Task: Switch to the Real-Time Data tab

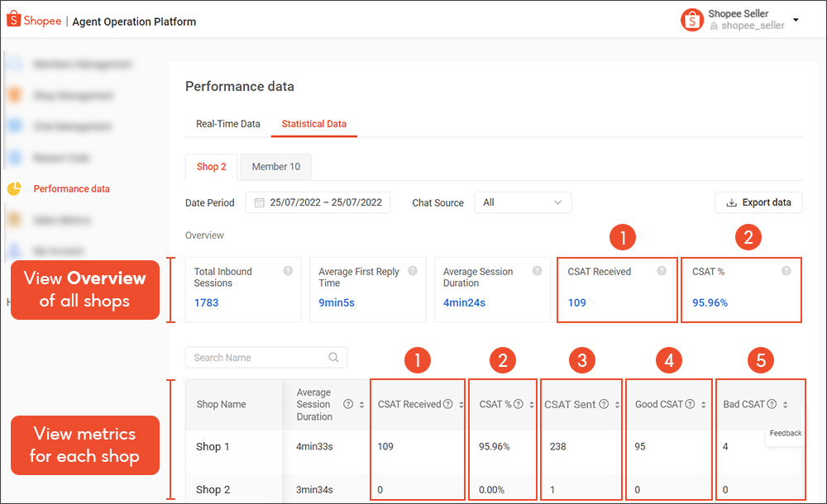Action: coord(227,124)
